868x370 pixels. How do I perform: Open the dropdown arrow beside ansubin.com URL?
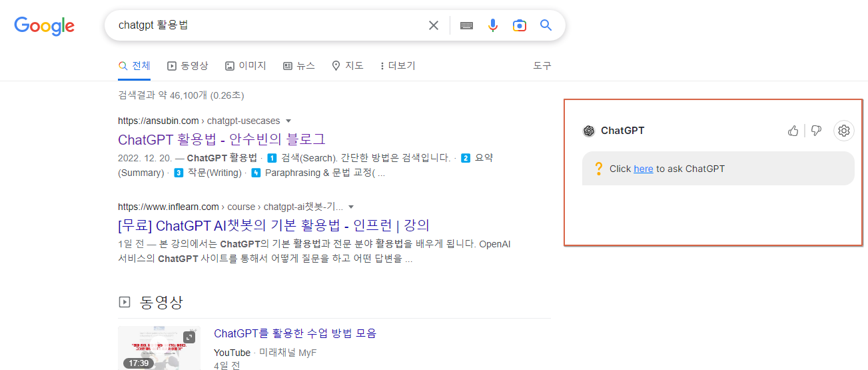tap(288, 121)
